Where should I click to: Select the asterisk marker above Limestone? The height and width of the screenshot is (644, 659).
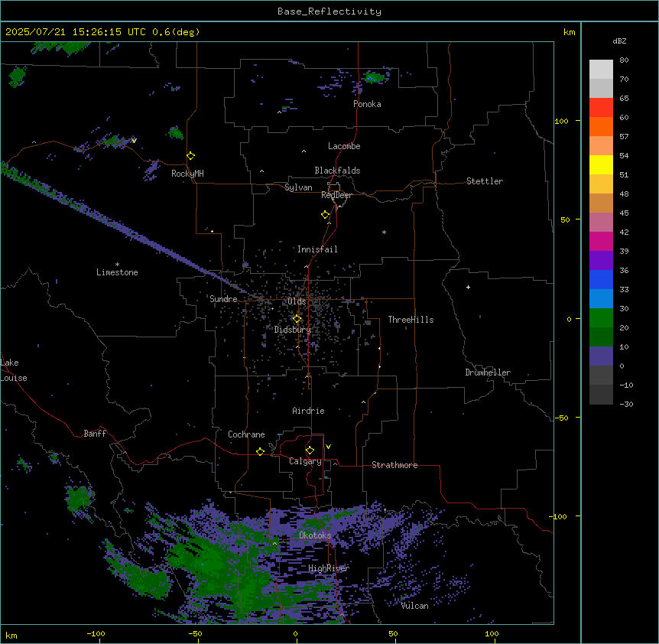tap(117, 265)
